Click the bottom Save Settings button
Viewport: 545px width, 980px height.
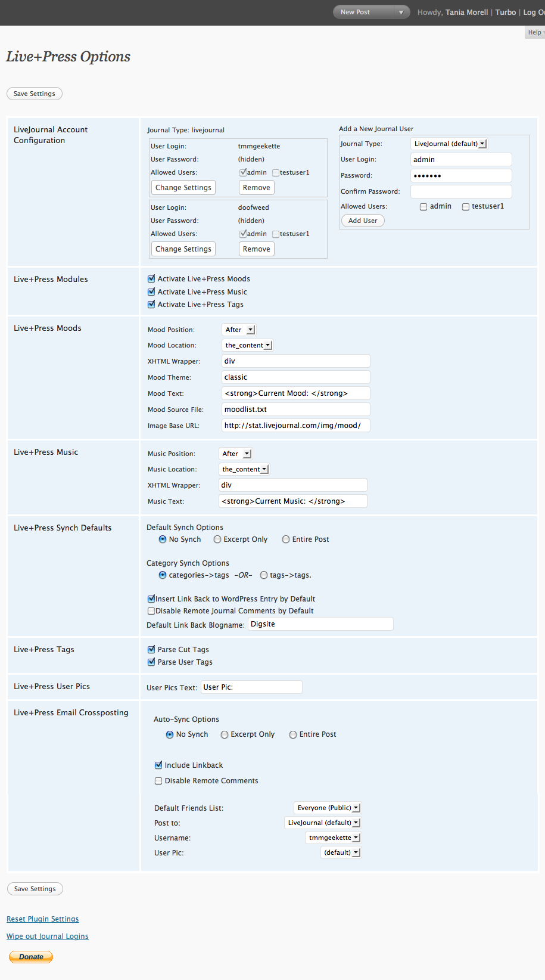pyautogui.click(x=35, y=889)
